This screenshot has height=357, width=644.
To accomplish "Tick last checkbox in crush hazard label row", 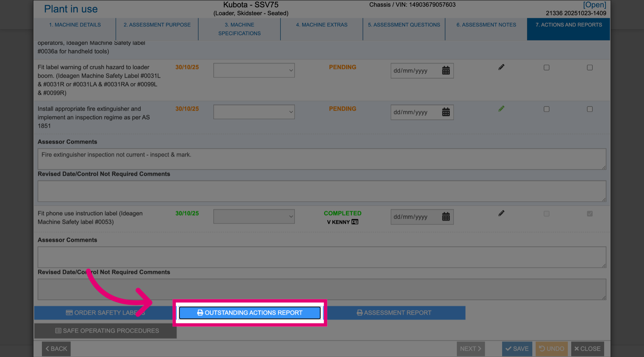I will click(x=590, y=67).
